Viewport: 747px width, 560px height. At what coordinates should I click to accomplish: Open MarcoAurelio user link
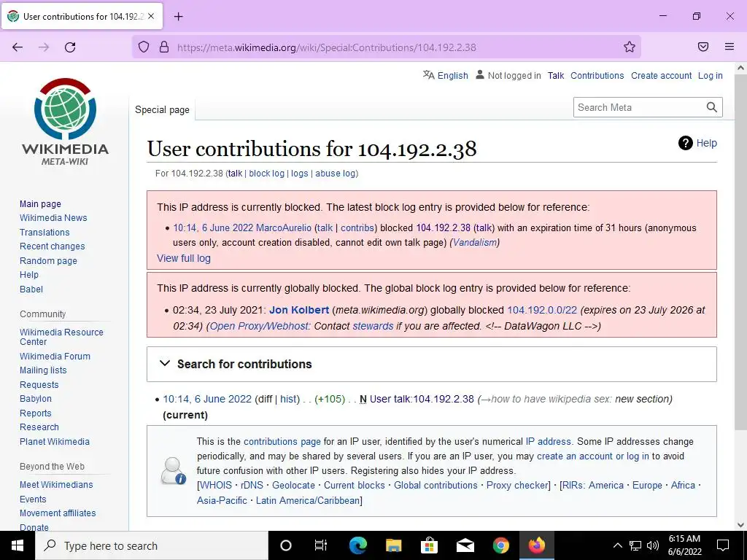pyautogui.click(x=284, y=227)
